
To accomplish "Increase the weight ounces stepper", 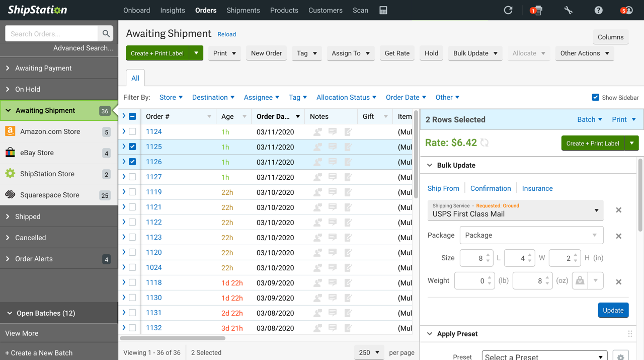I will click(x=547, y=277).
